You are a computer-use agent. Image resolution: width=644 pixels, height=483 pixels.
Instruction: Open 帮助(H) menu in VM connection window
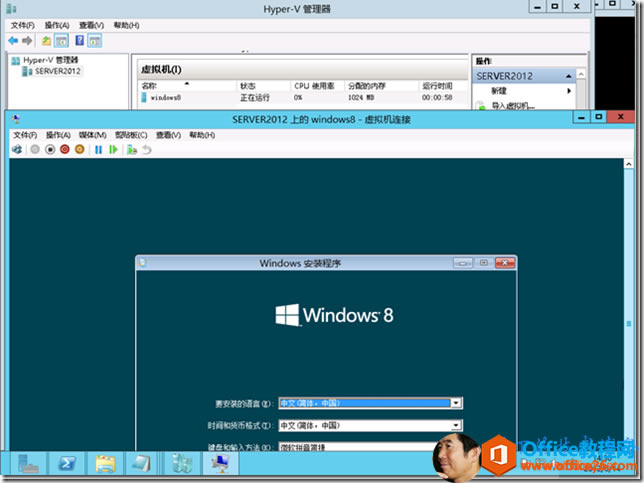point(202,135)
